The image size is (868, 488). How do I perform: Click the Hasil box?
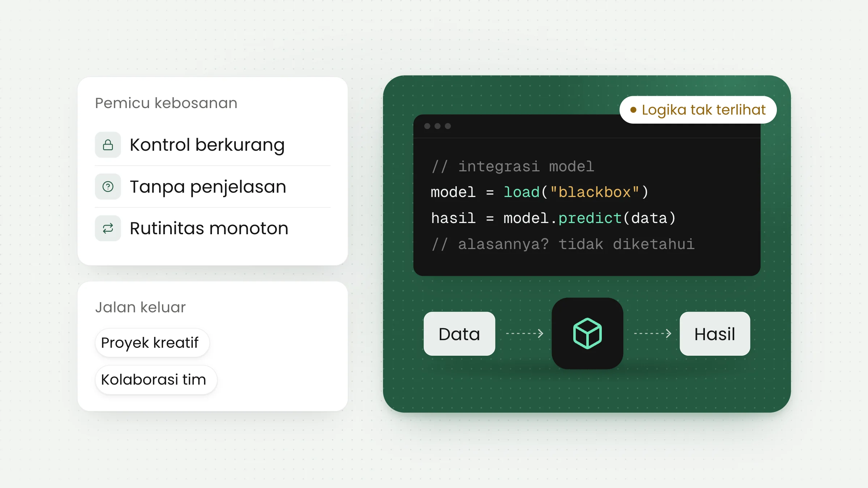point(715,334)
